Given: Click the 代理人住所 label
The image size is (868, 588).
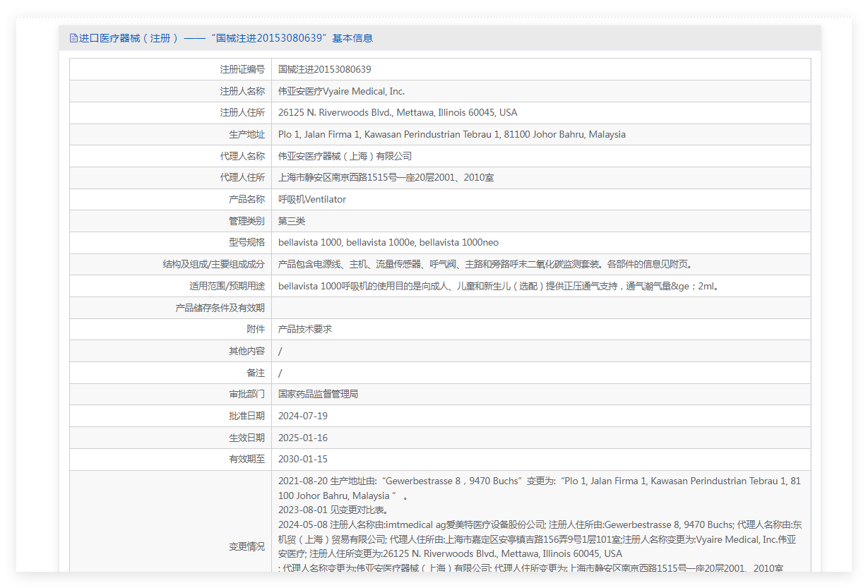Looking at the screenshot, I should pyautogui.click(x=242, y=178).
